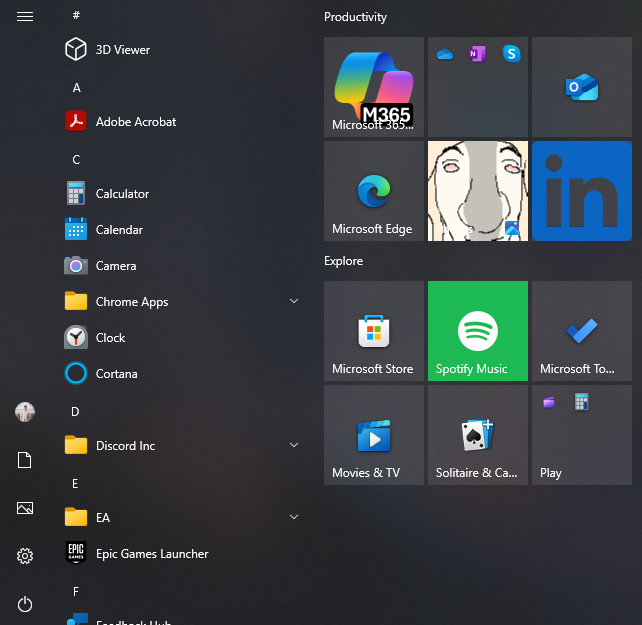The height and width of the screenshot is (625, 642).
Task: Launch the Outlook tile
Action: (582, 87)
